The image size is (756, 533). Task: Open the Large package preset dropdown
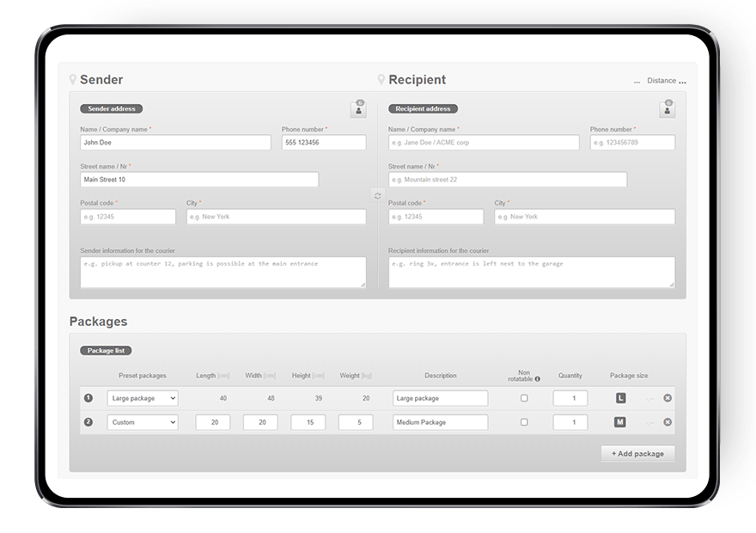(x=143, y=398)
